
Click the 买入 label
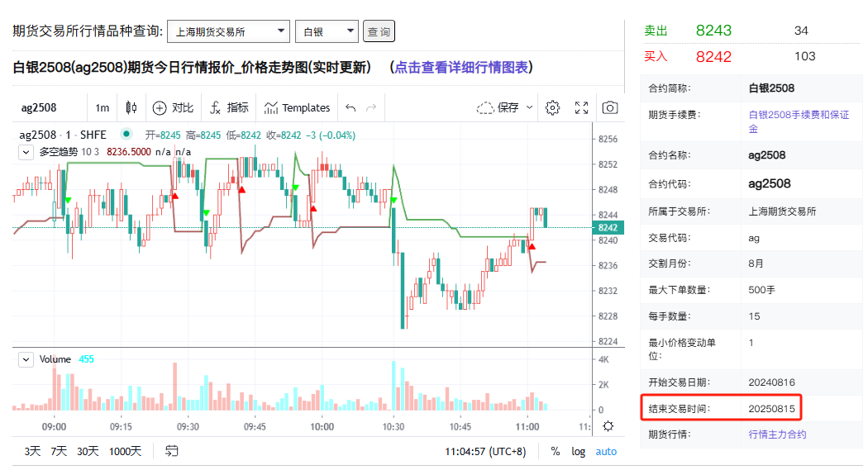656,56
